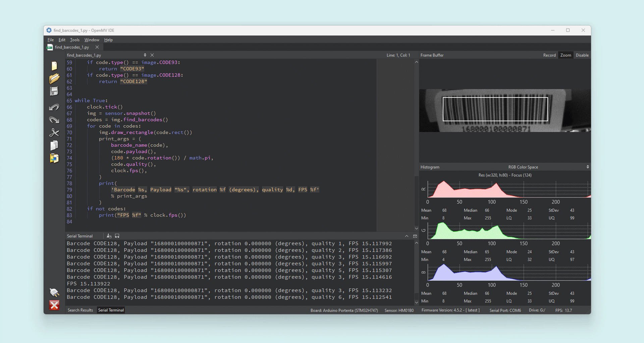Click the Python file icon on the document tab
Screen dimensions: 644x343
(x=50, y=47)
